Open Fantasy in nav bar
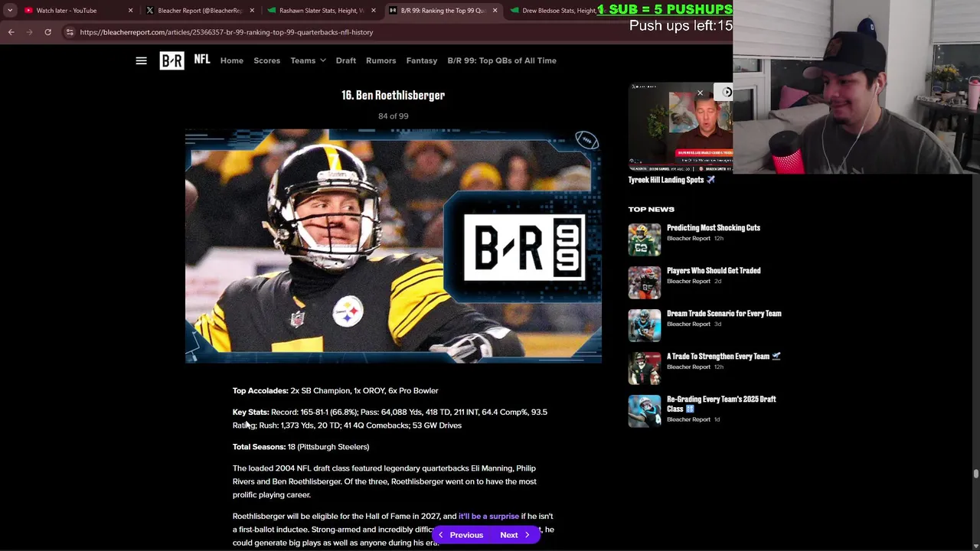Image resolution: width=980 pixels, height=551 pixels. [422, 60]
